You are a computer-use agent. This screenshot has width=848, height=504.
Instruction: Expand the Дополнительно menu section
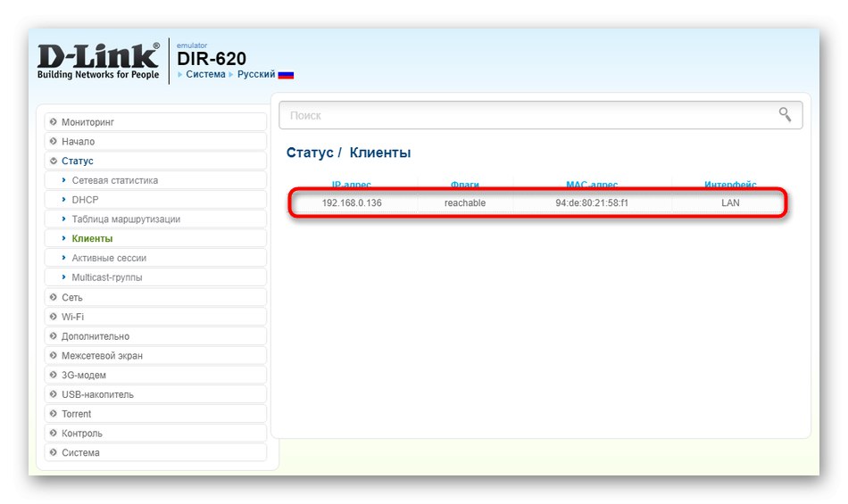(x=155, y=336)
